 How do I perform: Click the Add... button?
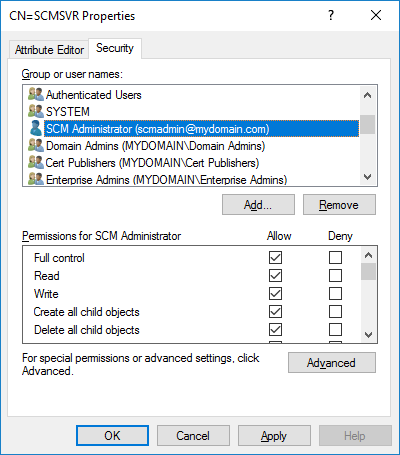[258, 205]
